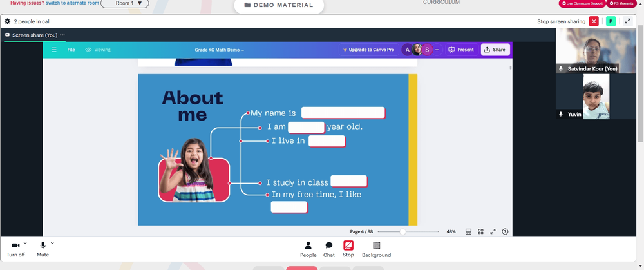
Task: Click Page 4 / 88 indicator
Action: [361, 232]
